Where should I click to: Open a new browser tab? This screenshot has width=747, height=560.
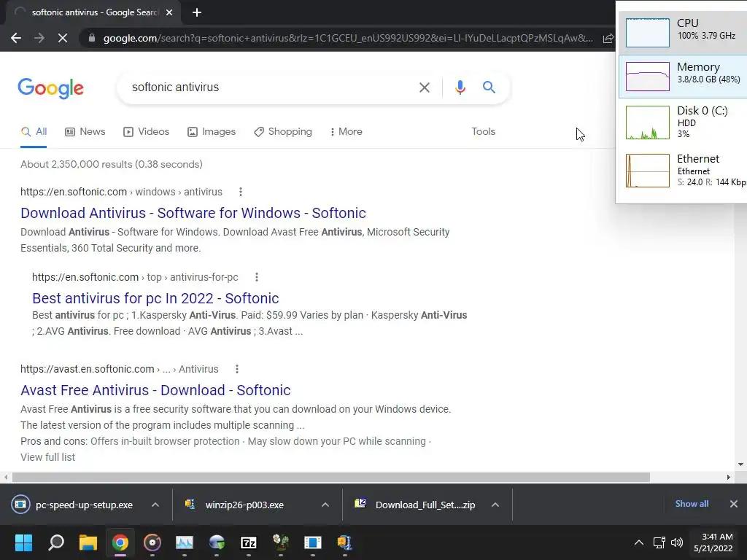(197, 12)
